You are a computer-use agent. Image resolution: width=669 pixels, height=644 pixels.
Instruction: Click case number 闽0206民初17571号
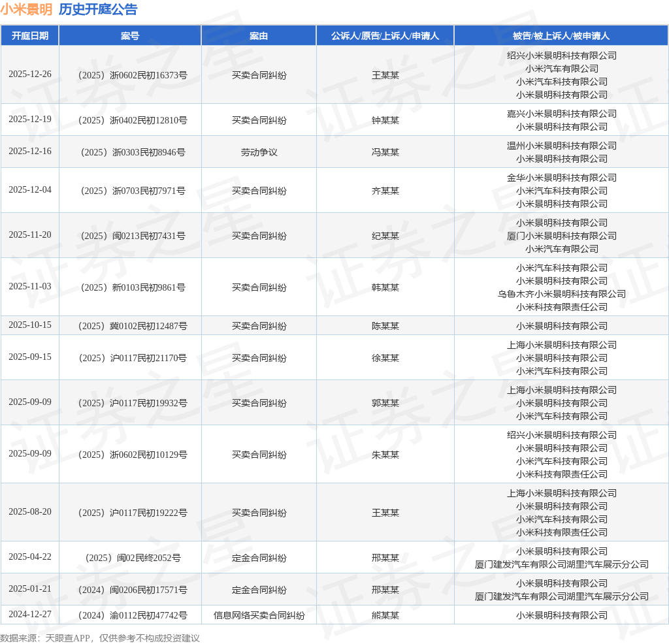coord(133,590)
